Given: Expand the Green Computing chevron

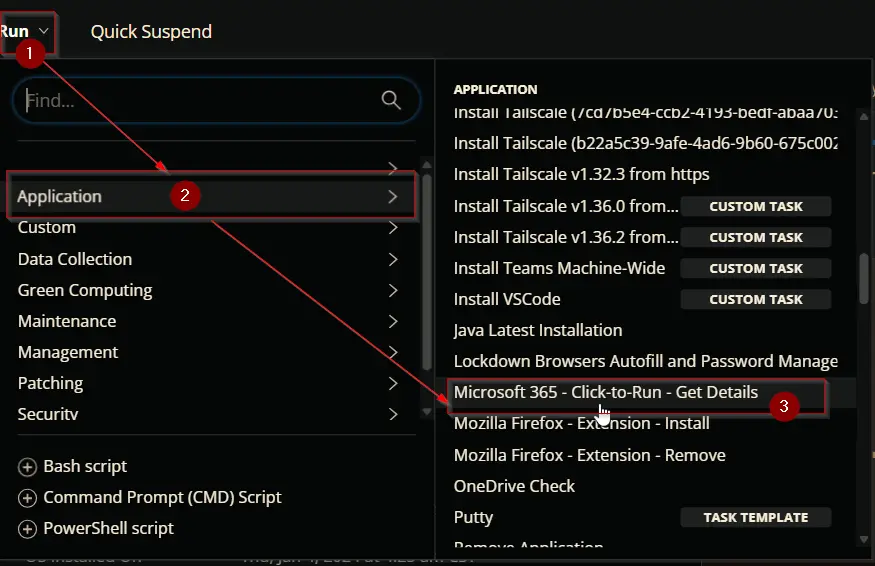Looking at the screenshot, I should click(x=393, y=290).
